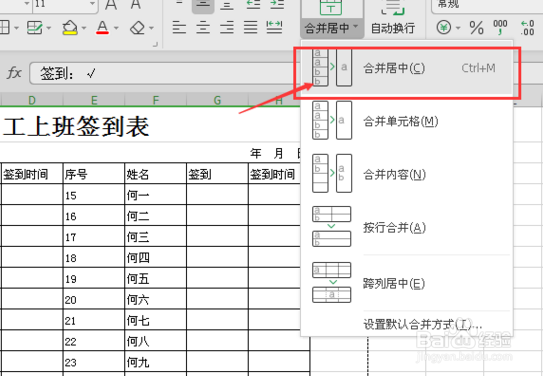543x376 pixels.
Task: Click the merge and center table icon
Action: coord(331,7)
